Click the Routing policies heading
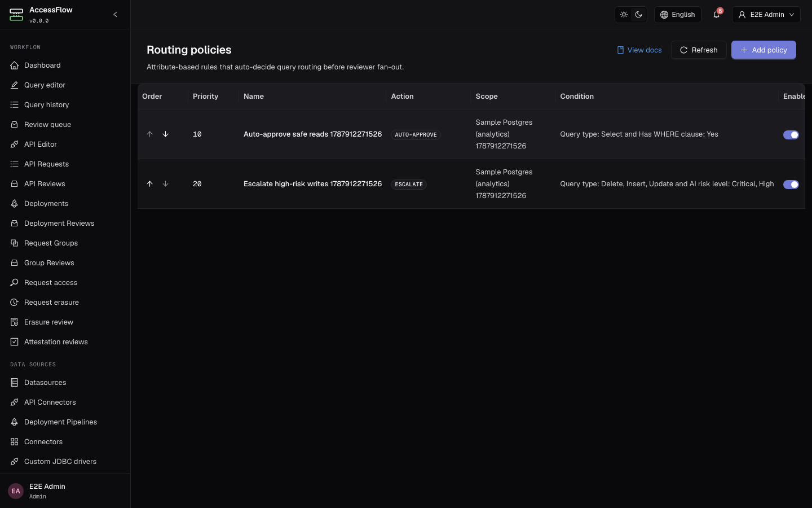 point(189,50)
